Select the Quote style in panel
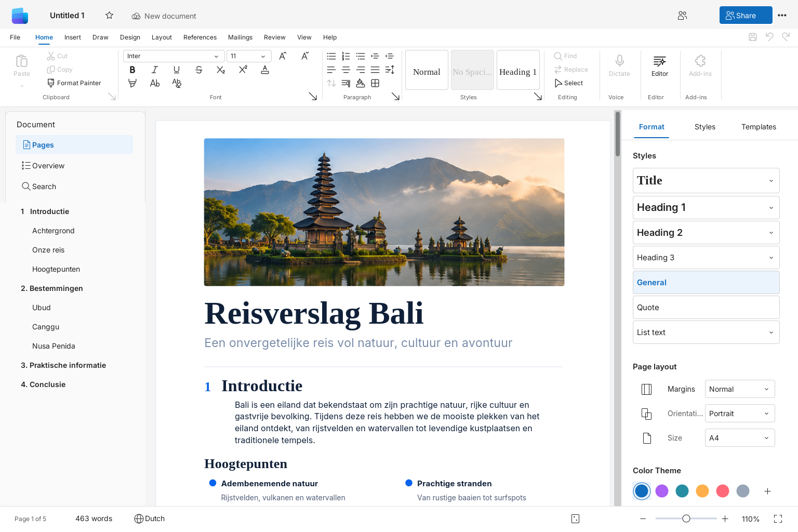This screenshot has height=532, width=798. [x=706, y=308]
